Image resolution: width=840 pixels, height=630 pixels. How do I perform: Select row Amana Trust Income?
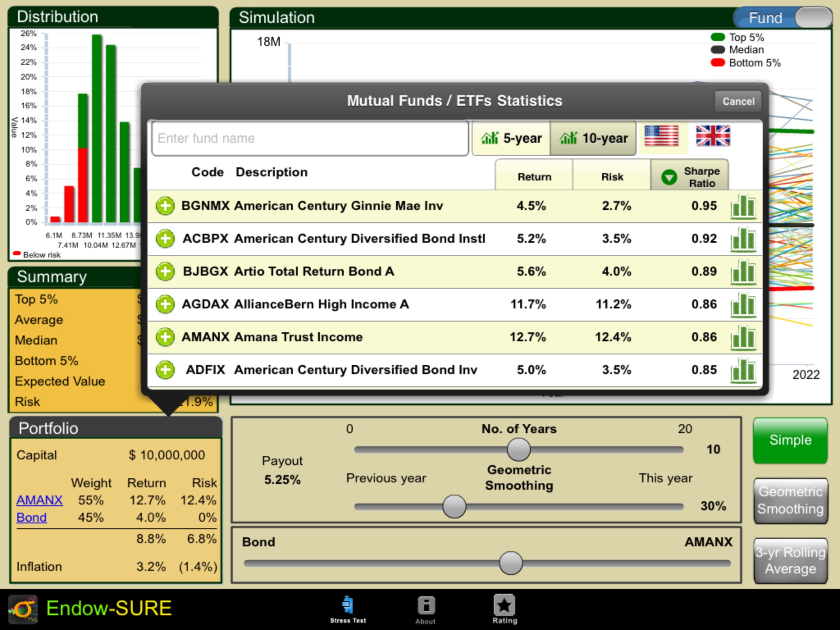click(x=454, y=337)
